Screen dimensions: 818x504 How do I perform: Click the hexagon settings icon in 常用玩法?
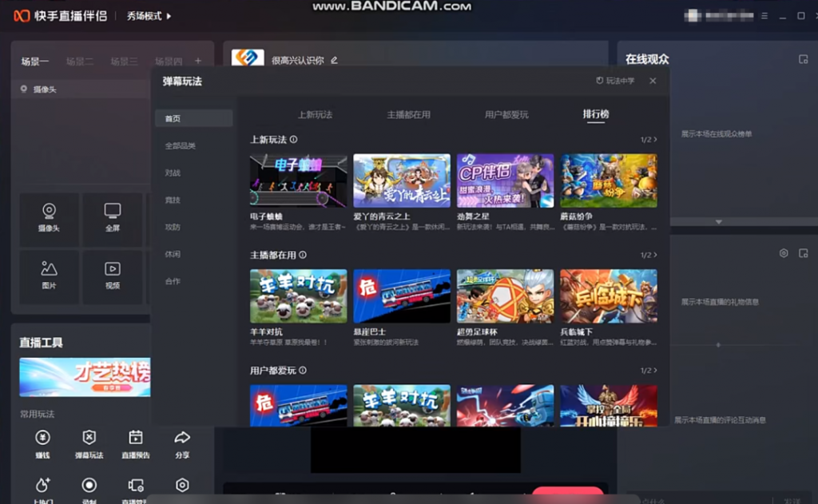click(182, 485)
